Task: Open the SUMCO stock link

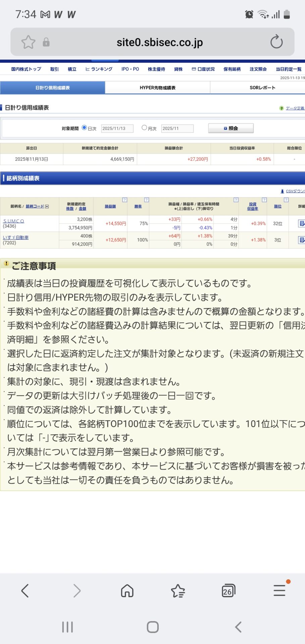Action: (x=14, y=221)
